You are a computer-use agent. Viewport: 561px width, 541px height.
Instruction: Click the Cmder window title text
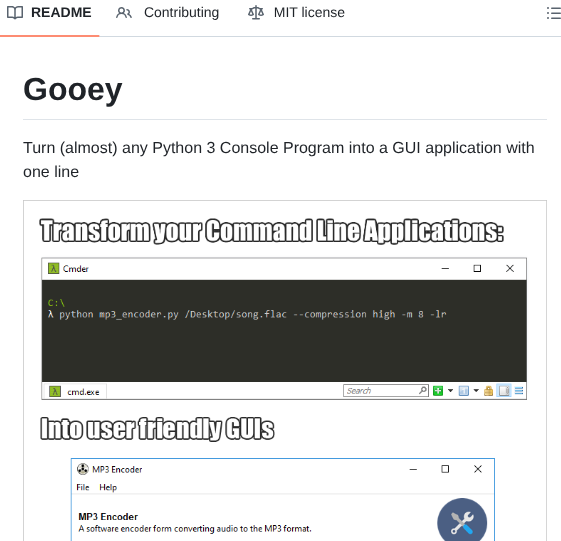[x=75, y=269]
